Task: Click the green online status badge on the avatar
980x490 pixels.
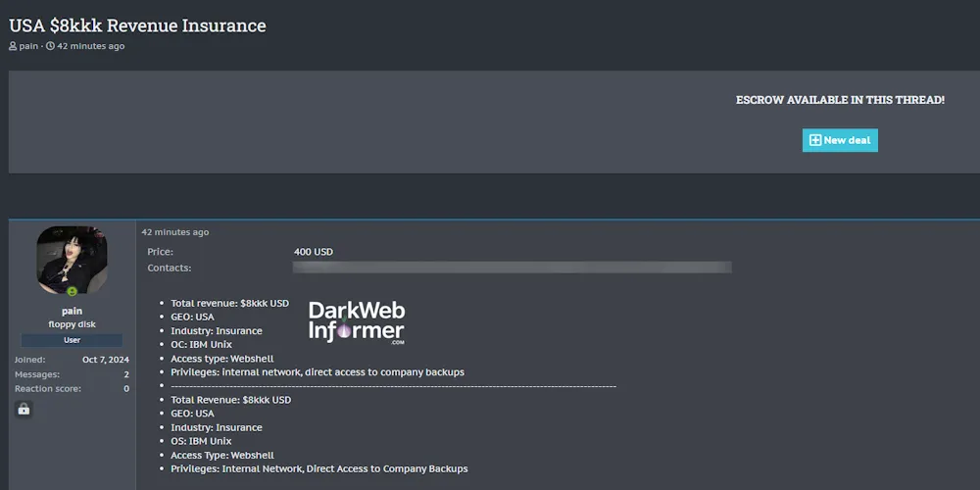Action: click(72, 291)
